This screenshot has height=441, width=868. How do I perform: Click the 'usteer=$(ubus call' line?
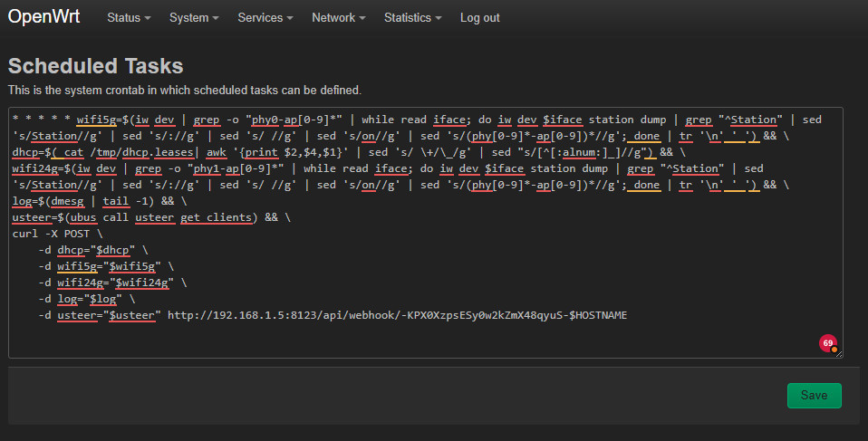(91, 217)
